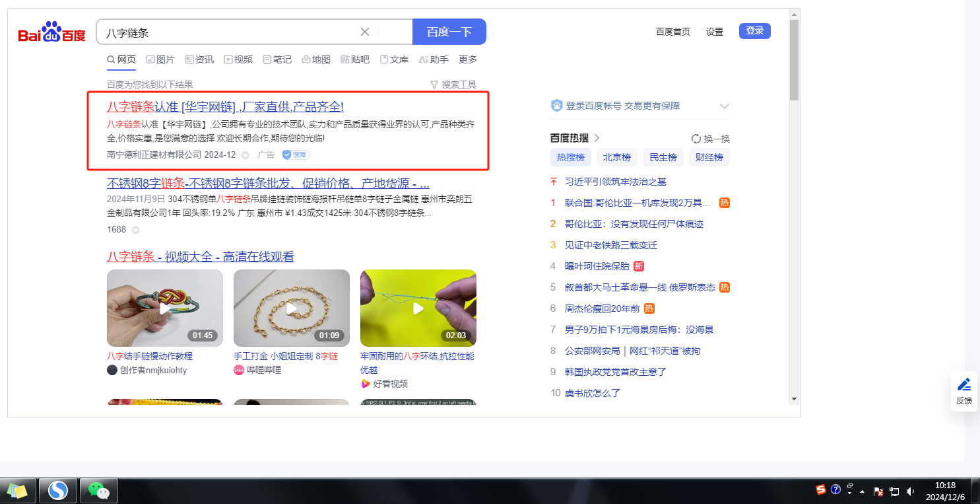Open 搜索工具 filter options
The width and height of the screenshot is (980, 504).
point(453,85)
